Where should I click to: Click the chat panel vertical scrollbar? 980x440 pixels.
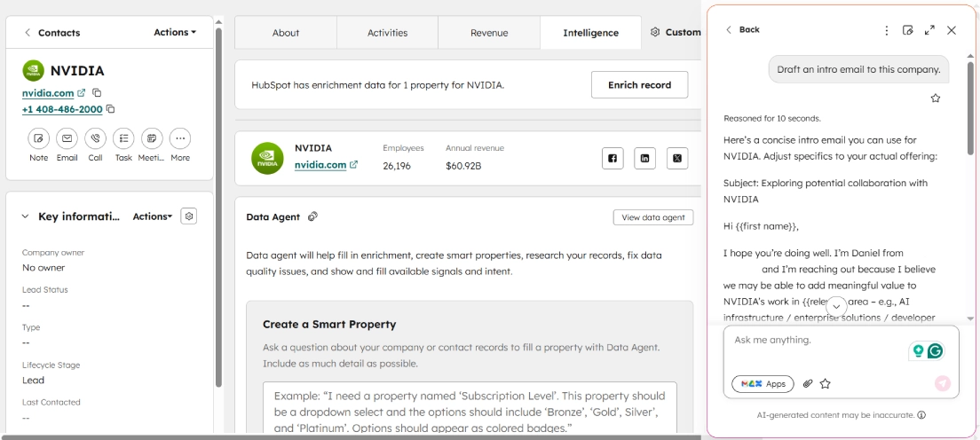[x=970, y=109]
